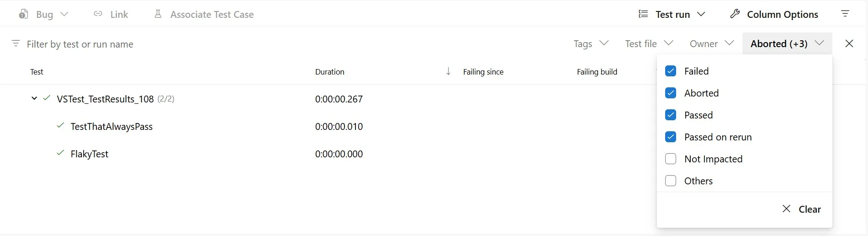Uncheck the Aborted outcome checkbox
868x236 pixels.
coord(671,93)
